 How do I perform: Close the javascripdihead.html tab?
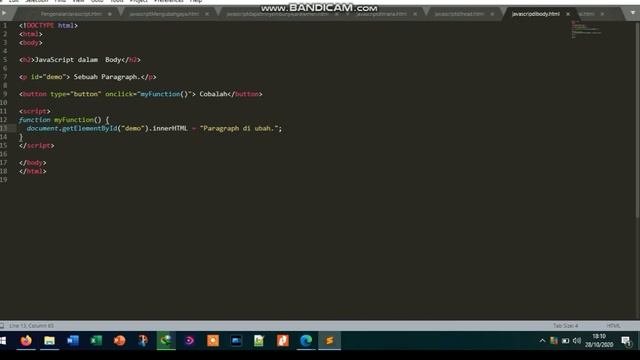click(492, 14)
